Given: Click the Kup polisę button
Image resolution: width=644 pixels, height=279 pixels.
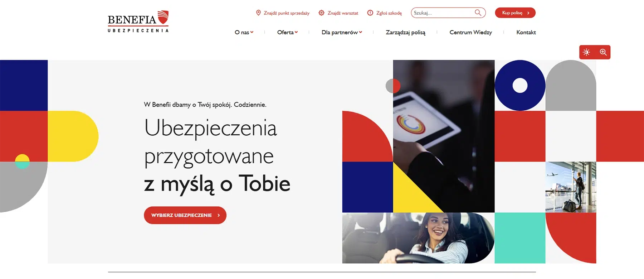Looking at the screenshot, I should point(515,13).
